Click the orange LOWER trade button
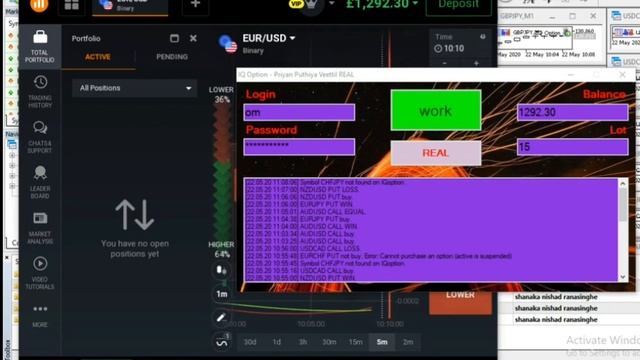The width and height of the screenshot is (640, 360). pyautogui.click(x=460, y=303)
